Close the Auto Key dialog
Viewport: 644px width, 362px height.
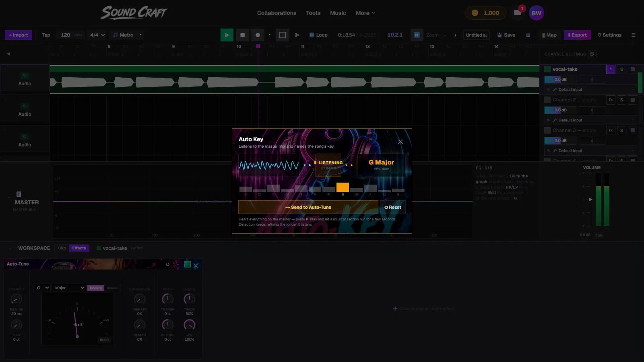point(400,142)
